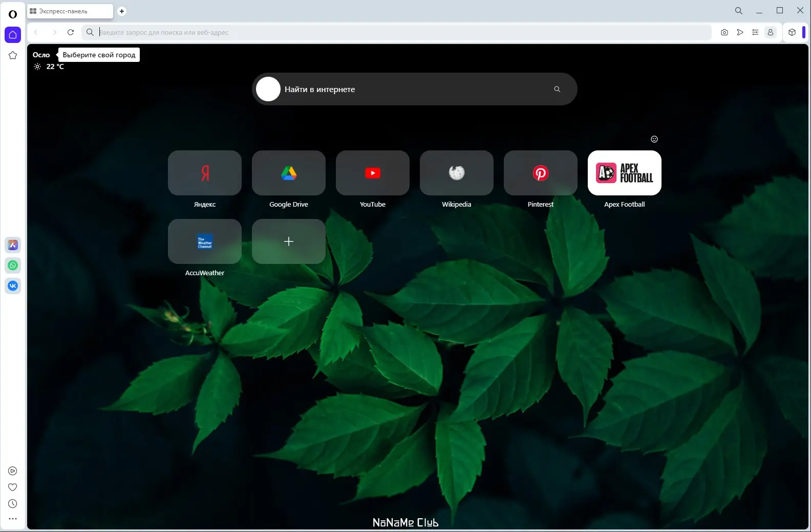Close the Opera browser window
Image resolution: width=811 pixels, height=532 pixels.
[x=800, y=11]
